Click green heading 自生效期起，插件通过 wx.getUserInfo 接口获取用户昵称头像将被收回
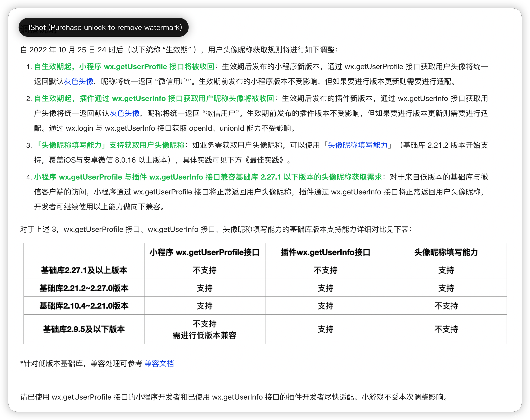 pyautogui.click(x=154, y=99)
